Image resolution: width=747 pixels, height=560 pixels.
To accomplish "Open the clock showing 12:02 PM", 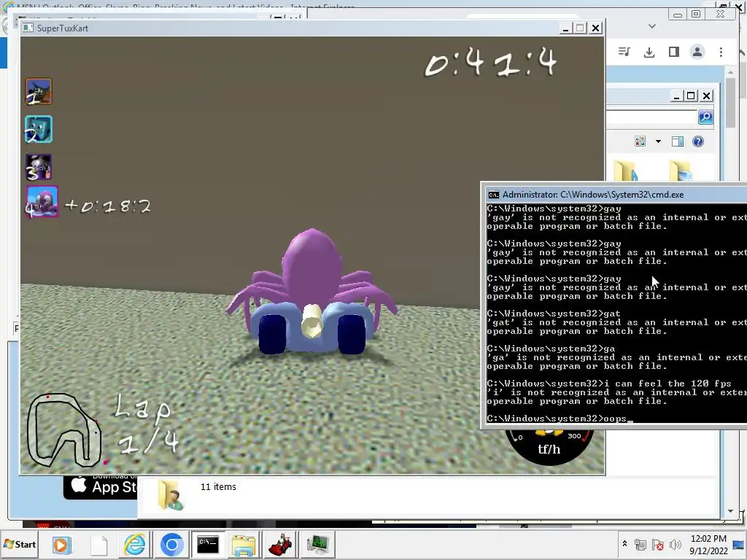I will tap(709, 544).
